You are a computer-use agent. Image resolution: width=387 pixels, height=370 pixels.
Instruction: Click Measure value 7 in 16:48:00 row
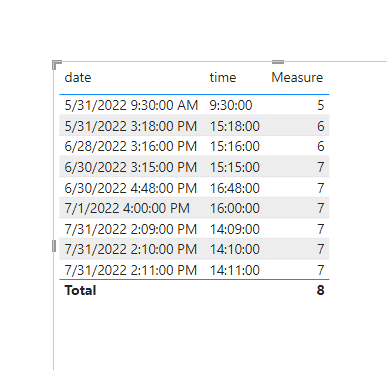coord(320,188)
